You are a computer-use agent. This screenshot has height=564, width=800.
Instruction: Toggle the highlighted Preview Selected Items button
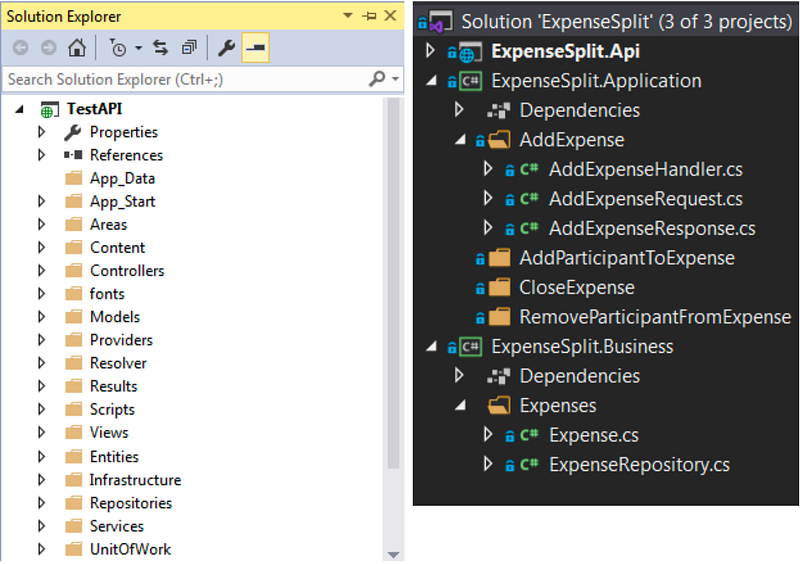coord(256,48)
